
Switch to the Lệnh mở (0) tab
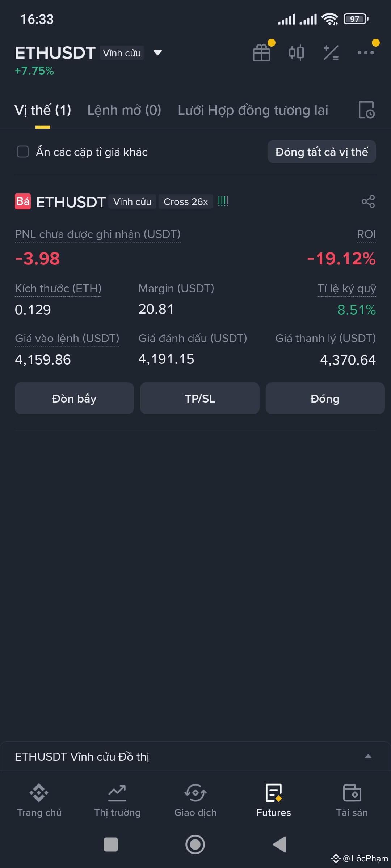click(x=124, y=110)
